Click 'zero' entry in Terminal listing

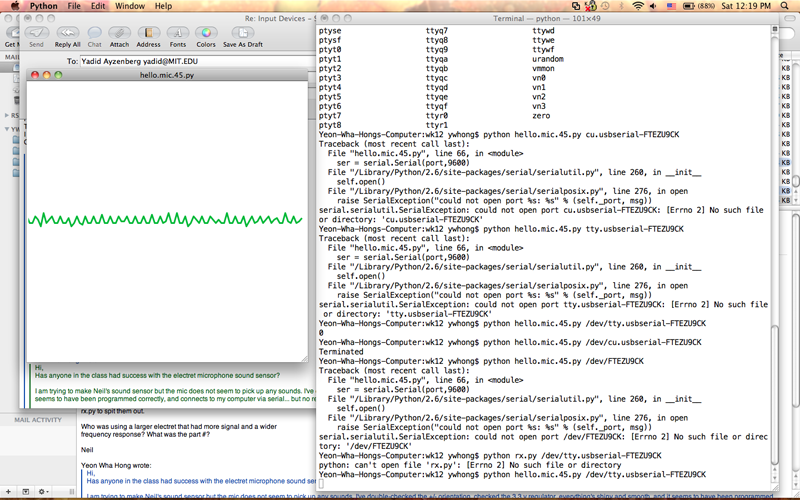pyautogui.click(x=541, y=116)
